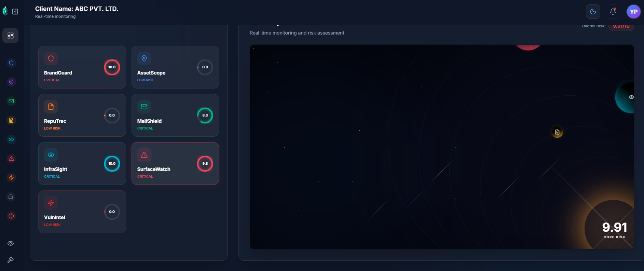
Task: Click the app logo in the sidebar
Action: coord(5,11)
